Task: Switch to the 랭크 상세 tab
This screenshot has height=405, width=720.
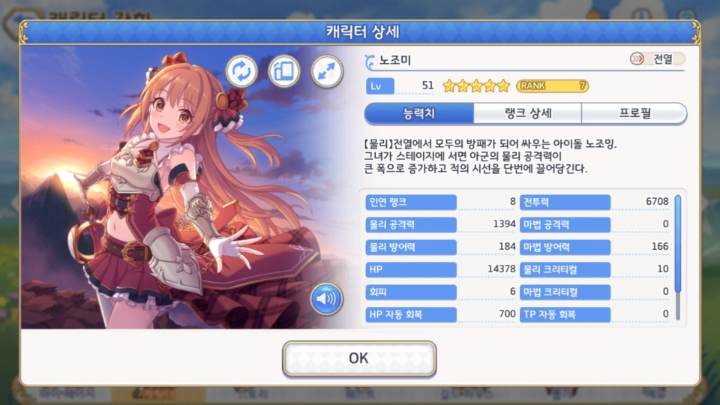Action: [528, 113]
